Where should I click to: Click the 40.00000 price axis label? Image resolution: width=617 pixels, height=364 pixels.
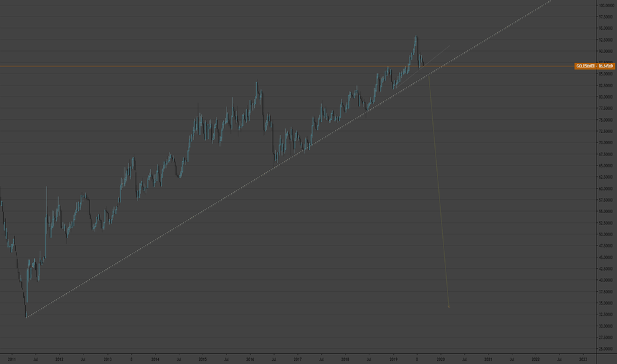606,280
